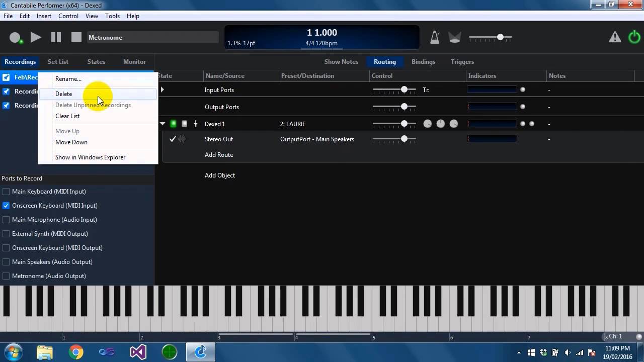Enable Main Microphone (Audio Input) port
644x362 pixels.
pyautogui.click(x=6, y=220)
